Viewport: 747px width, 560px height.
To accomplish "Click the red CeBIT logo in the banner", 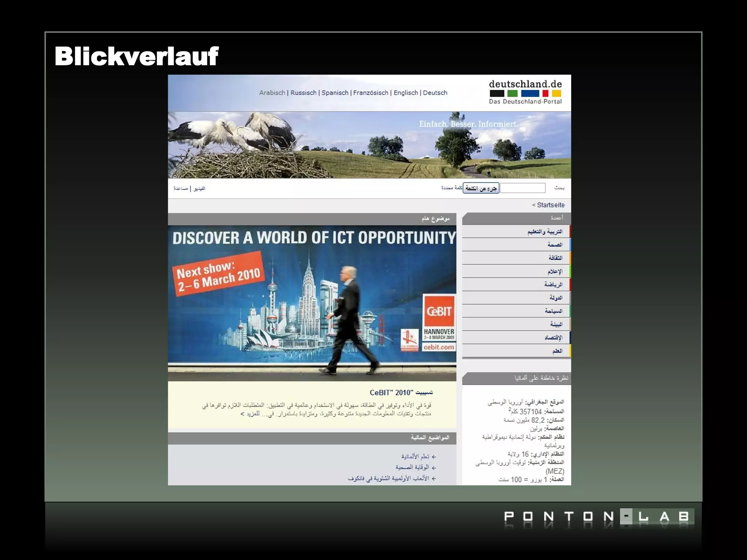I will point(439,311).
